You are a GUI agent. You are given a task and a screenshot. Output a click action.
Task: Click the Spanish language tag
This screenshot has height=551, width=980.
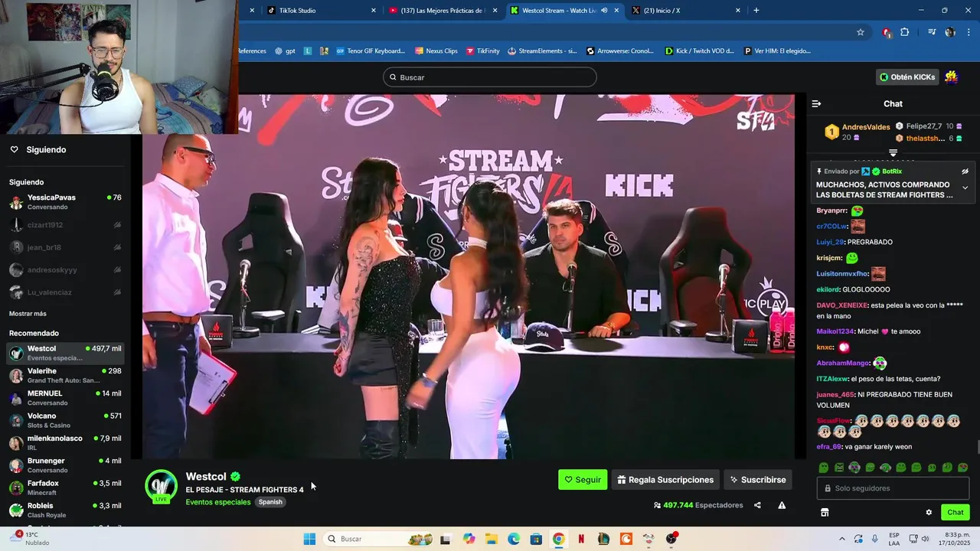point(270,502)
